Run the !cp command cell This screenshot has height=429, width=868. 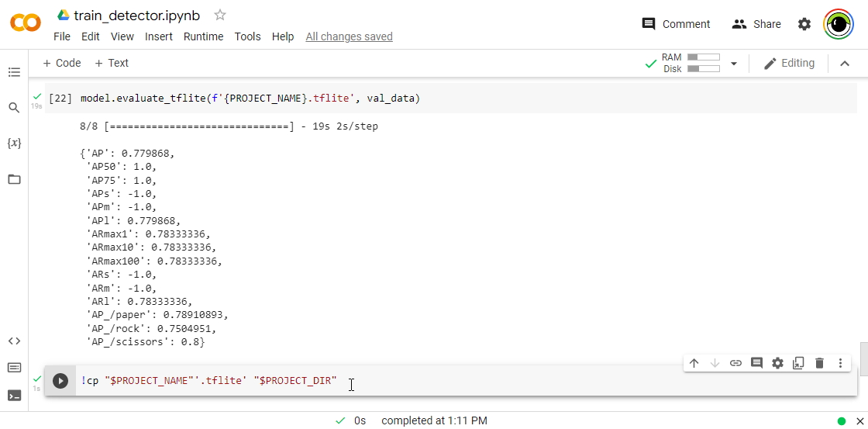[60, 381]
